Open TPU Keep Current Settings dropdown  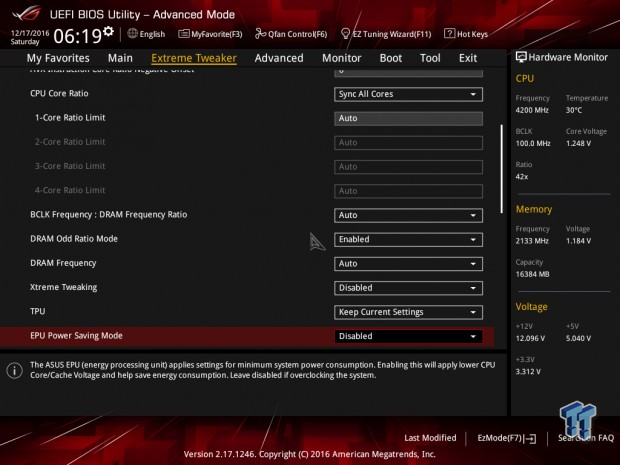408,312
